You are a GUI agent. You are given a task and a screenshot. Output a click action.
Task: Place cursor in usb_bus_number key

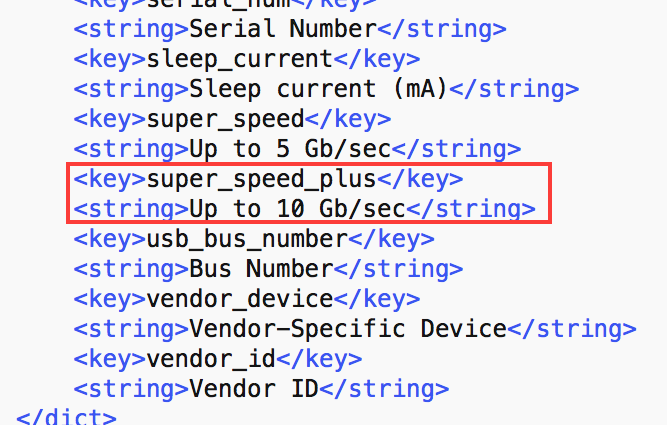tap(246, 240)
